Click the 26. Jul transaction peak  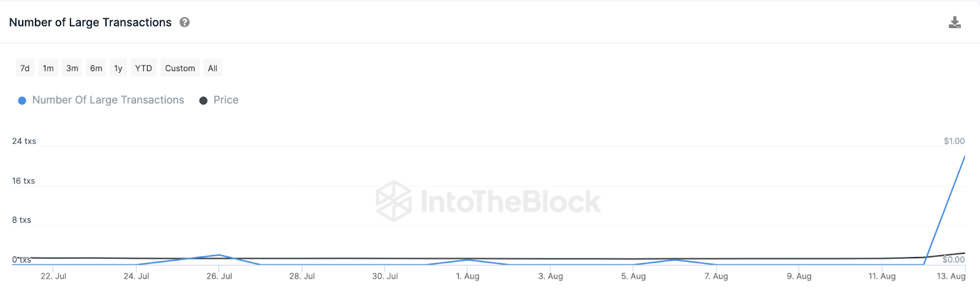(219, 255)
